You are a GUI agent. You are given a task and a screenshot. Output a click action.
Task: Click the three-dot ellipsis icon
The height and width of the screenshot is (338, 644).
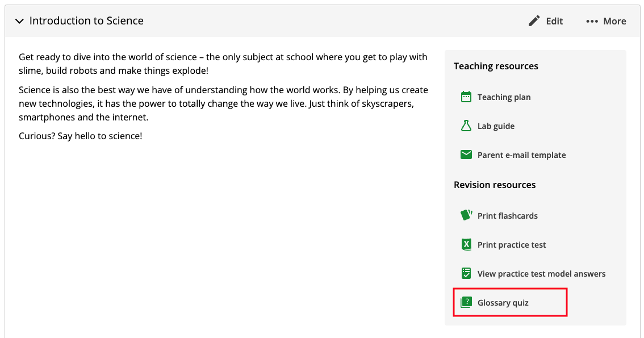tap(592, 21)
